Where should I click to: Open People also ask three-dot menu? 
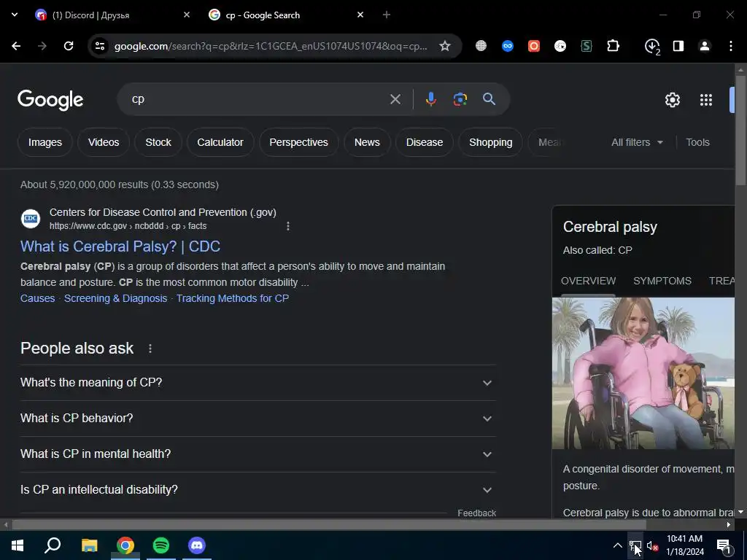(x=150, y=349)
